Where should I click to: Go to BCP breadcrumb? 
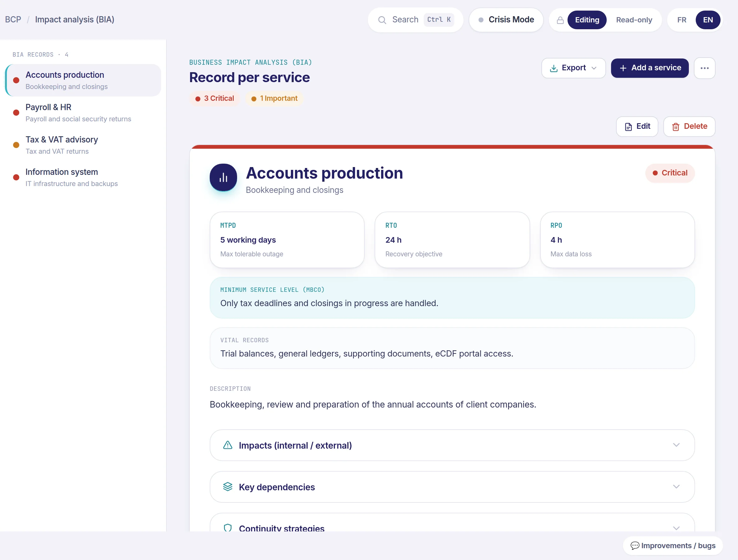coord(13,20)
